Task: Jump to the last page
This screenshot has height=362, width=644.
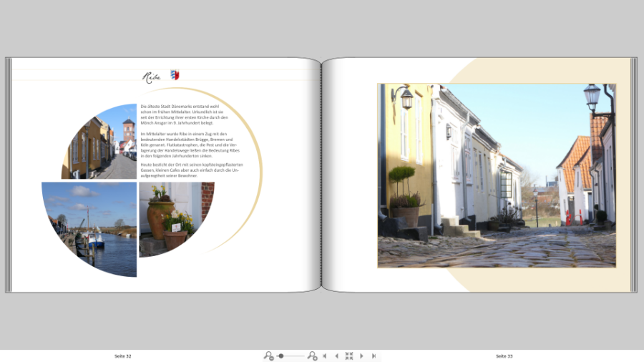Action: 374,356
